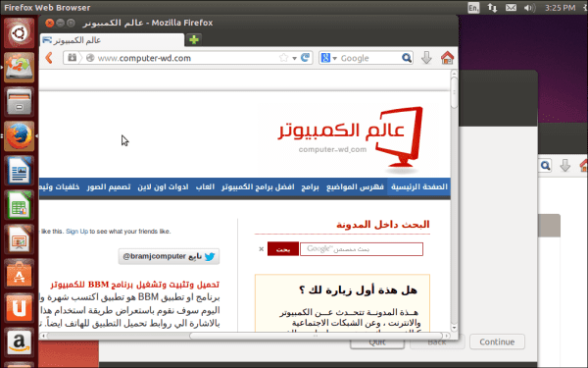Image resolution: width=588 pixels, height=368 pixels.
Task: Click the scroll down arrow
Action: 454,328
